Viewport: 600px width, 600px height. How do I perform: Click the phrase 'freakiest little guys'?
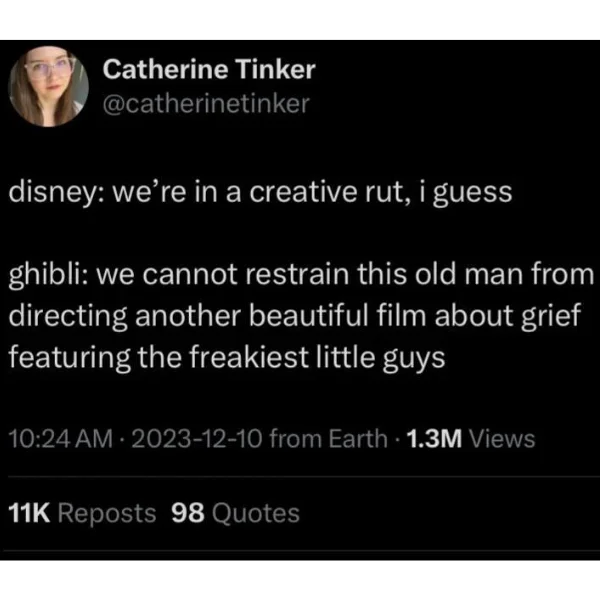[317, 358]
